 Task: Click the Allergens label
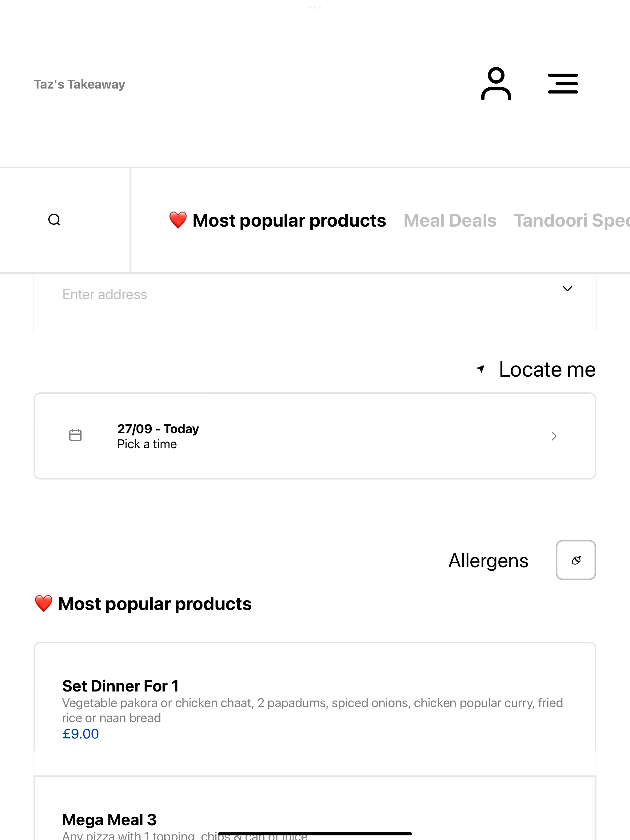488,561
